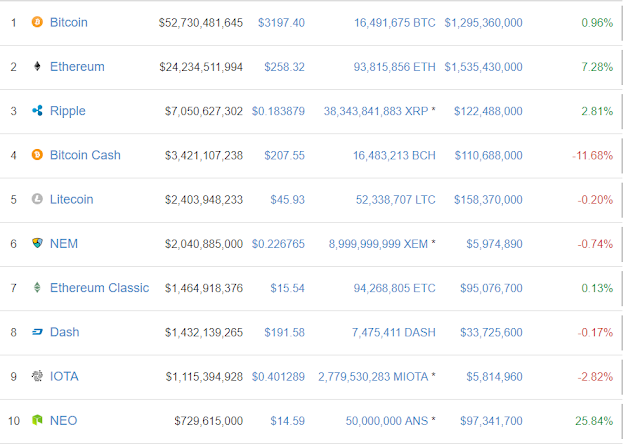Click the NEM logo icon
640x446 pixels.
(x=38, y=243)
